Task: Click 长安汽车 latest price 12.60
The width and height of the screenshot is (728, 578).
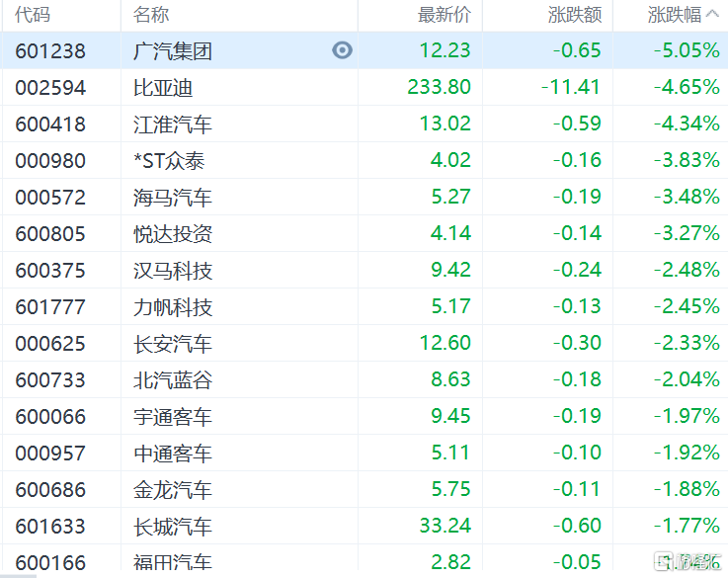Action: pos(445,343)
